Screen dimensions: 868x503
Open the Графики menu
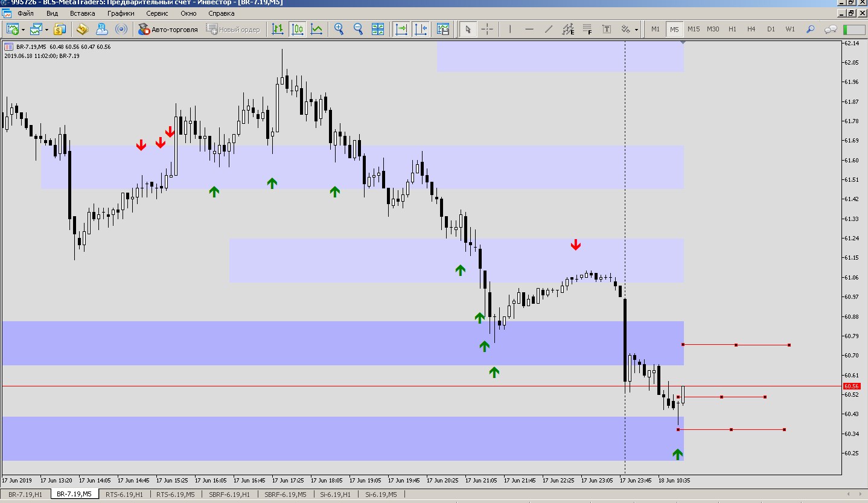click(x=121, y=13)
